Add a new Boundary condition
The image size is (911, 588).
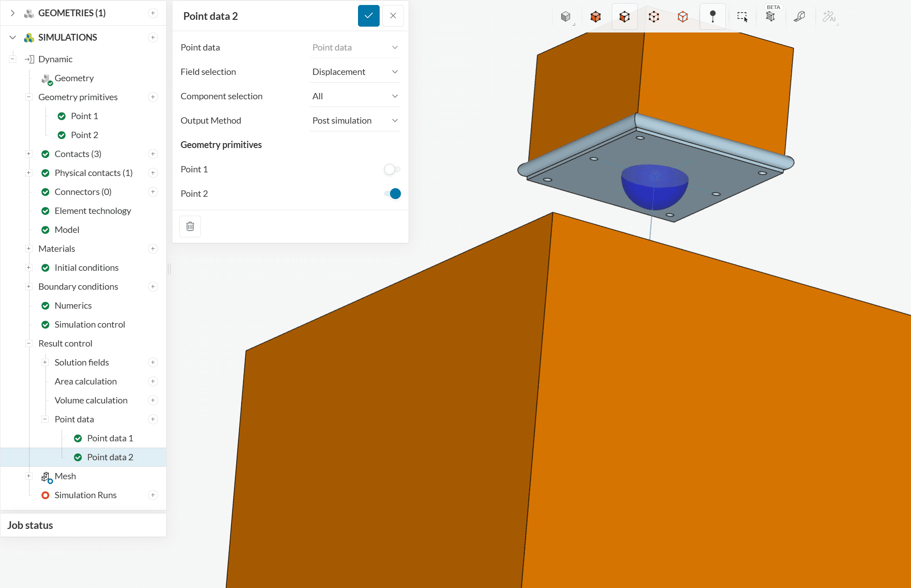click(x=153, y=287)
